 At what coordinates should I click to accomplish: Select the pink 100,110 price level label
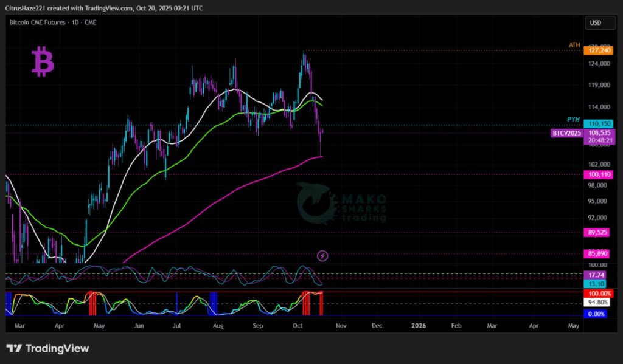[599, 174]
